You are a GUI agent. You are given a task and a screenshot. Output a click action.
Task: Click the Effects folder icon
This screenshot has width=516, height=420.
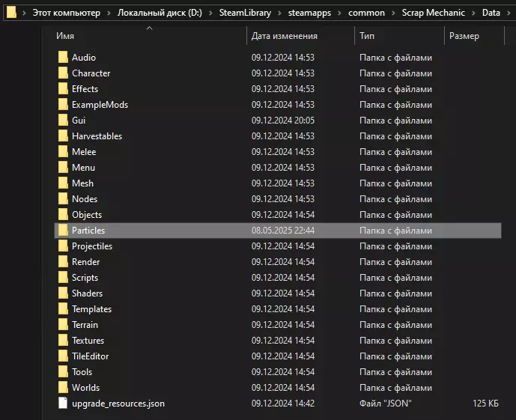[x=63, y=89]
